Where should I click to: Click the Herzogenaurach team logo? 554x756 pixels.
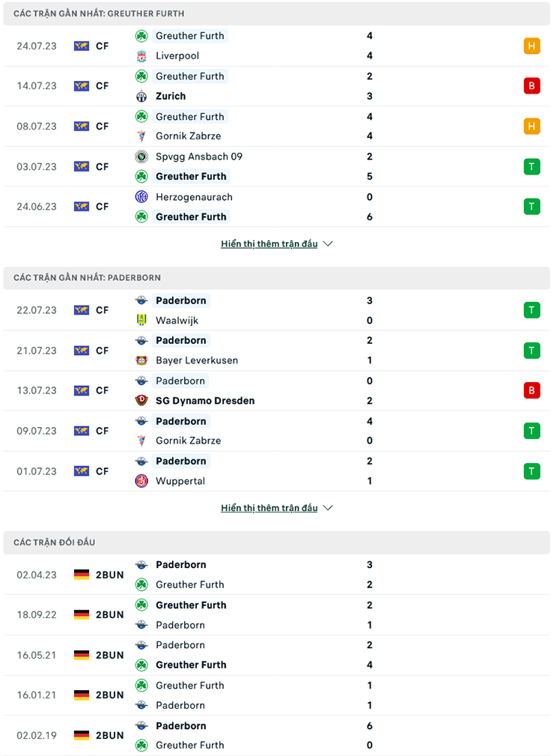click(141, 197)
